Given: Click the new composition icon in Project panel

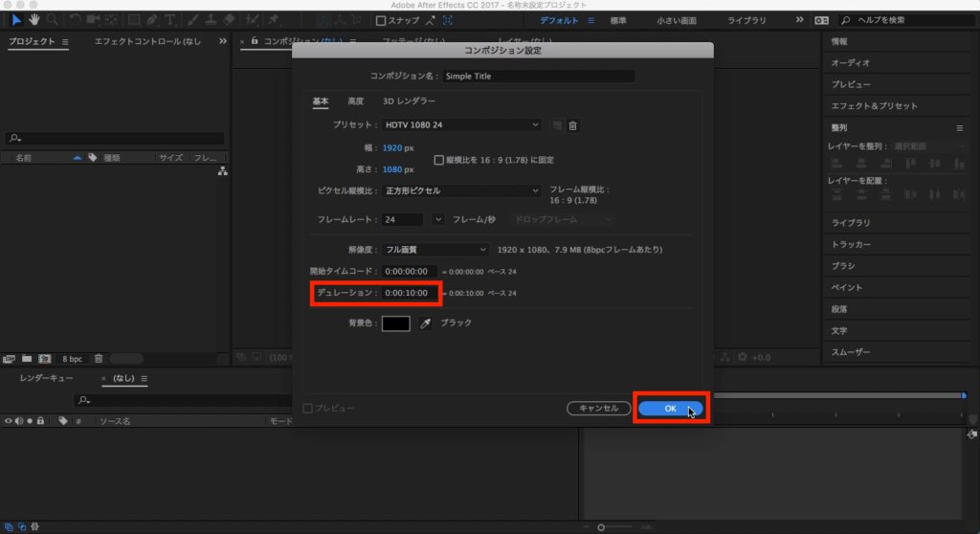Looking at the screenshot, I should tap(45, 359).
